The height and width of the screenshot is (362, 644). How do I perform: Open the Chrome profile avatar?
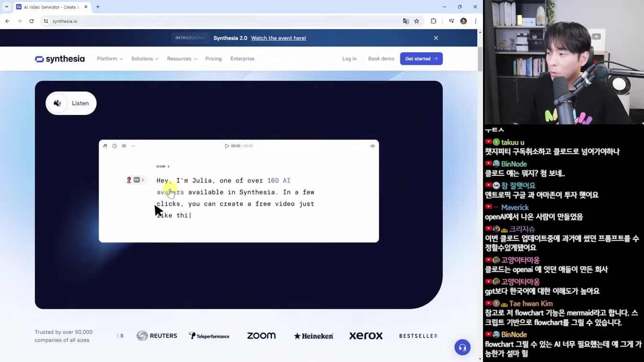click(x=463, y=21)
